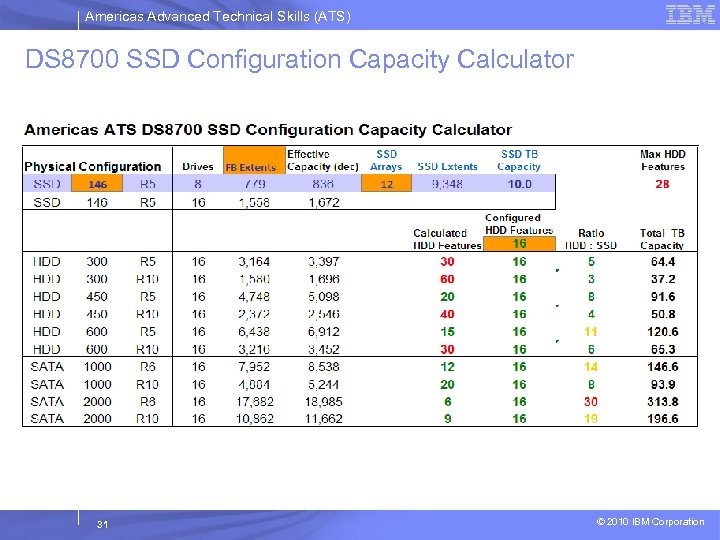Click the FB Extents value '3,164'
Screen dimensions: 720x540
click(254, 262)
